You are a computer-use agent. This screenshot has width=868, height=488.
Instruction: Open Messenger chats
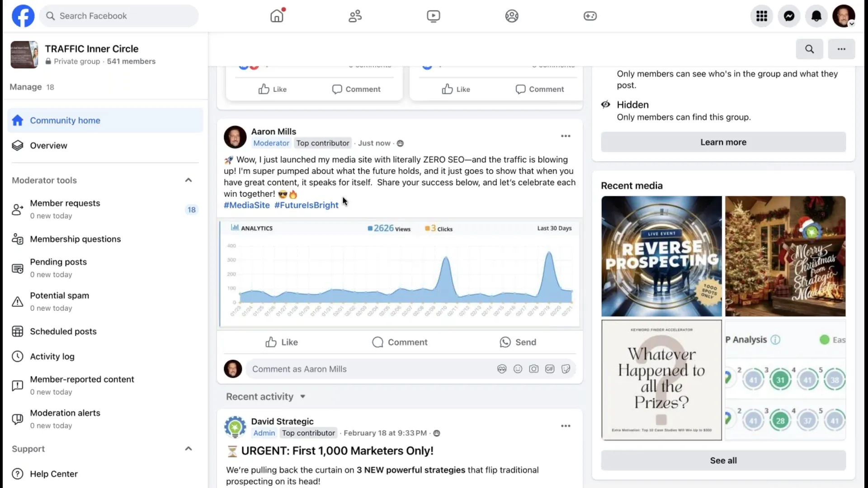789,16
